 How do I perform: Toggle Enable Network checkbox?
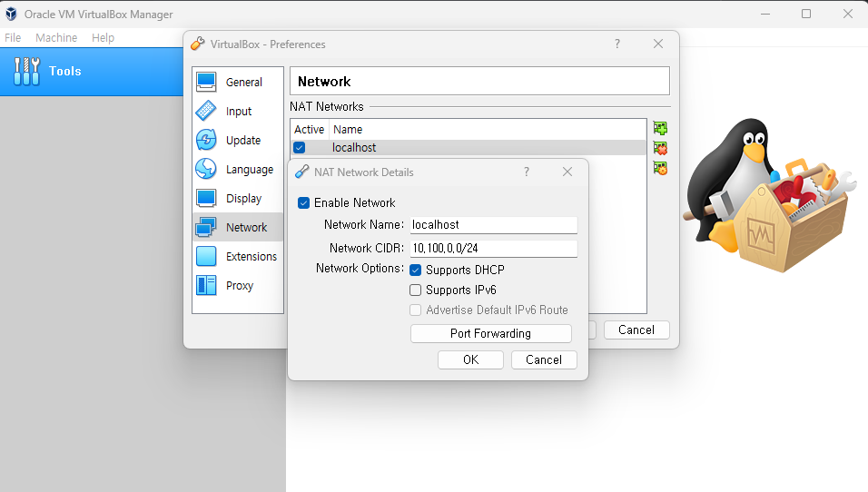point(303,203)
